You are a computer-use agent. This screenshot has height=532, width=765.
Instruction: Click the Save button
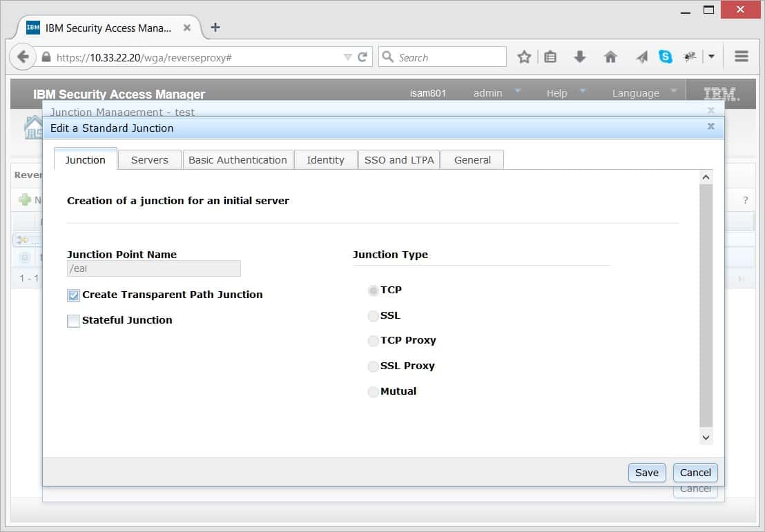pos(646,473)
